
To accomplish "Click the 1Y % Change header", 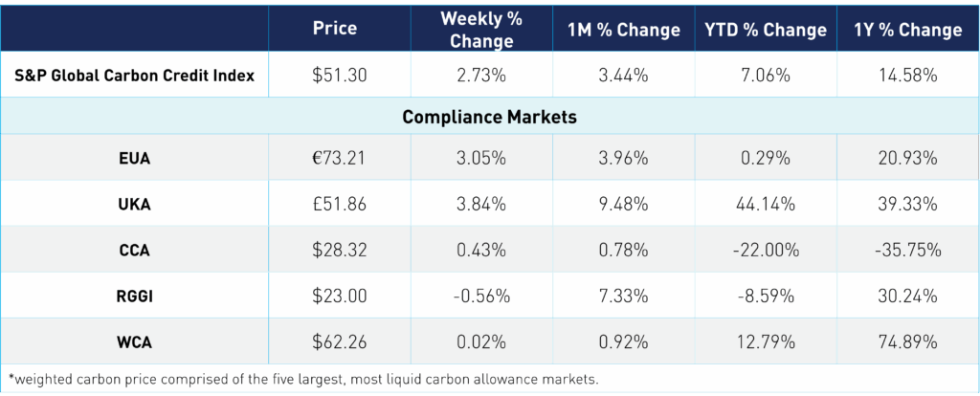I will click(x=908, y=30).
